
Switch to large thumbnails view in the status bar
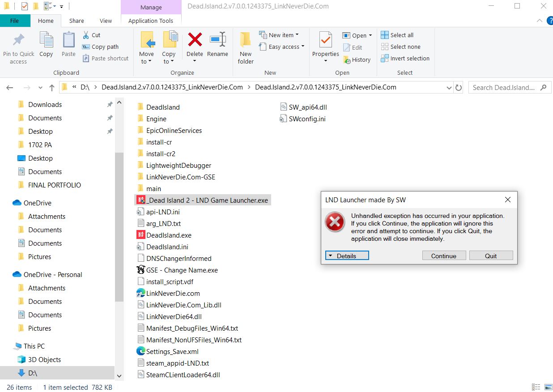point(548,387)
